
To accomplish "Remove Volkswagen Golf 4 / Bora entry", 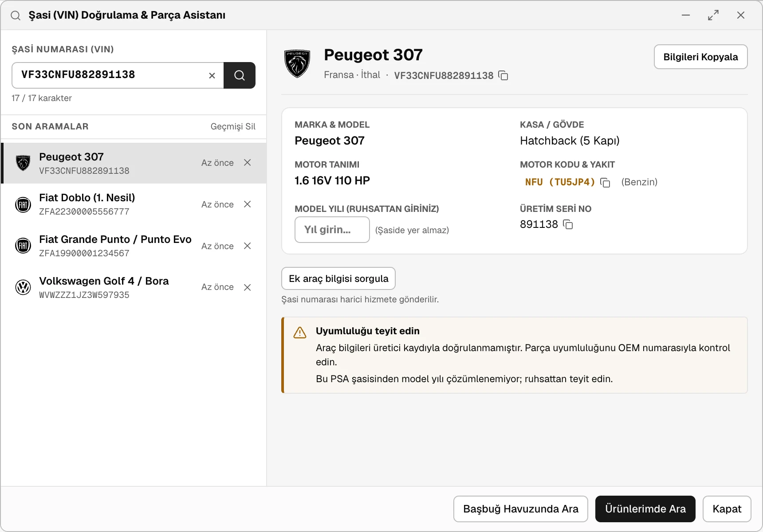I will coord(248,287).
